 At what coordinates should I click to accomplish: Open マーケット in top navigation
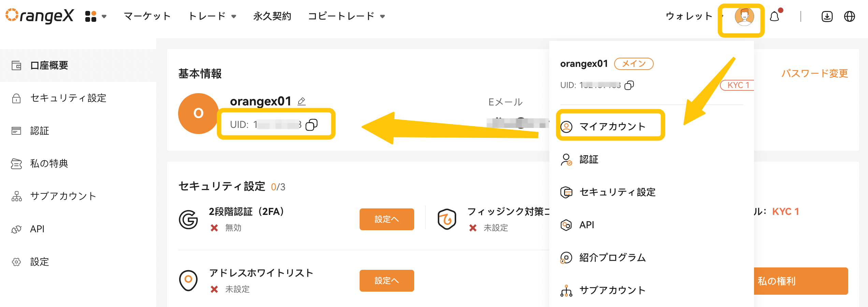click(147, 16)
